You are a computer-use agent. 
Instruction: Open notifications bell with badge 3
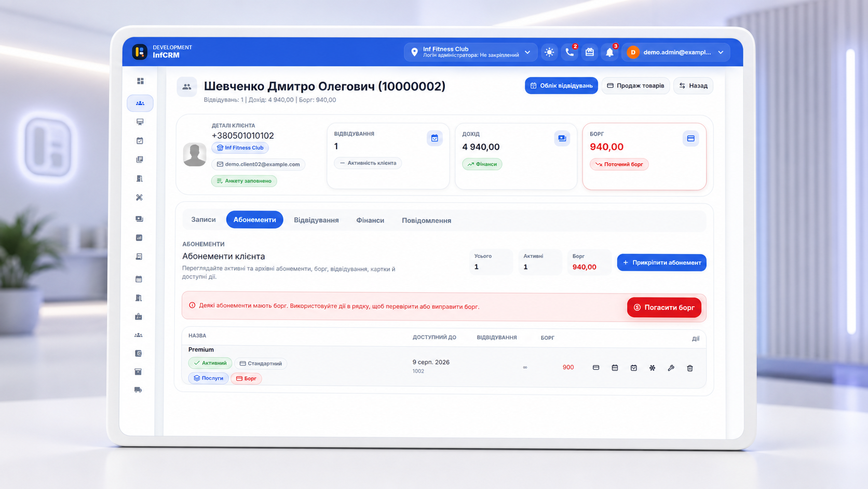point(610,52)
